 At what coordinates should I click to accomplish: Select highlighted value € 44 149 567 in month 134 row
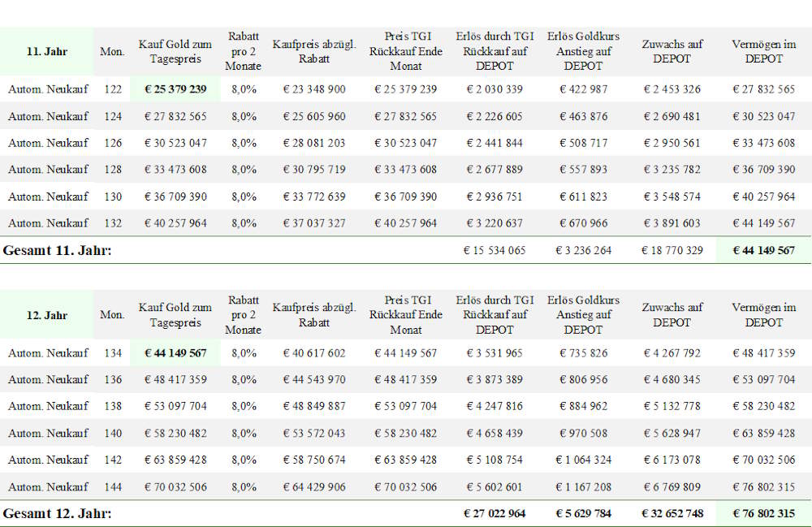(175, 353)
